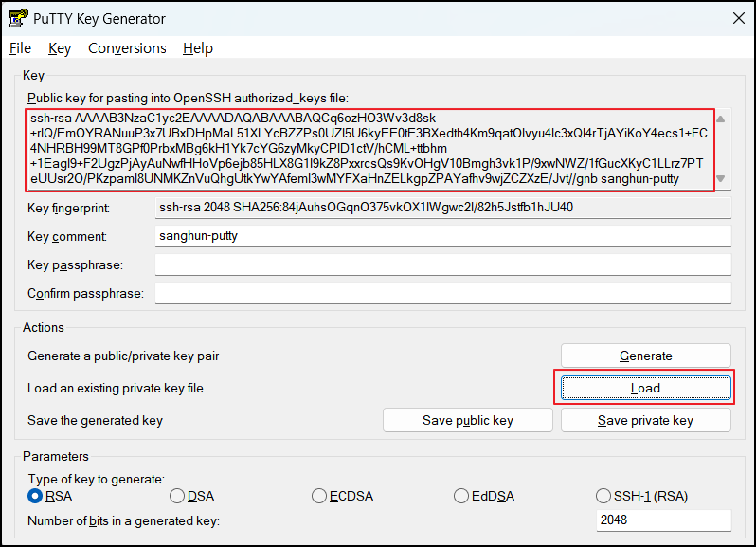Click the public key scrollbar up arrow
The width and height of the screenshot is (756, 547).
[x=721, y=119]
